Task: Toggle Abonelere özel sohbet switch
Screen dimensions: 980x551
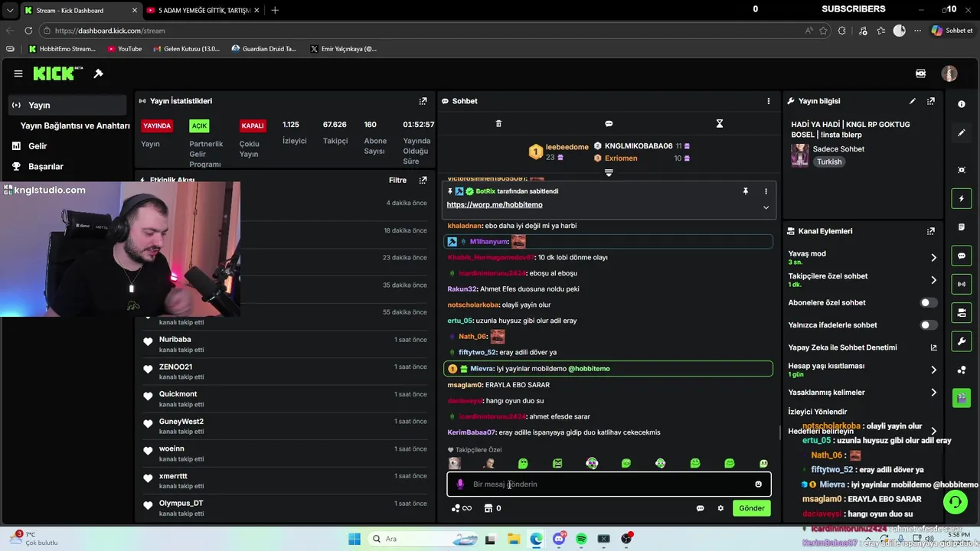Action: [x=928, y=303]
